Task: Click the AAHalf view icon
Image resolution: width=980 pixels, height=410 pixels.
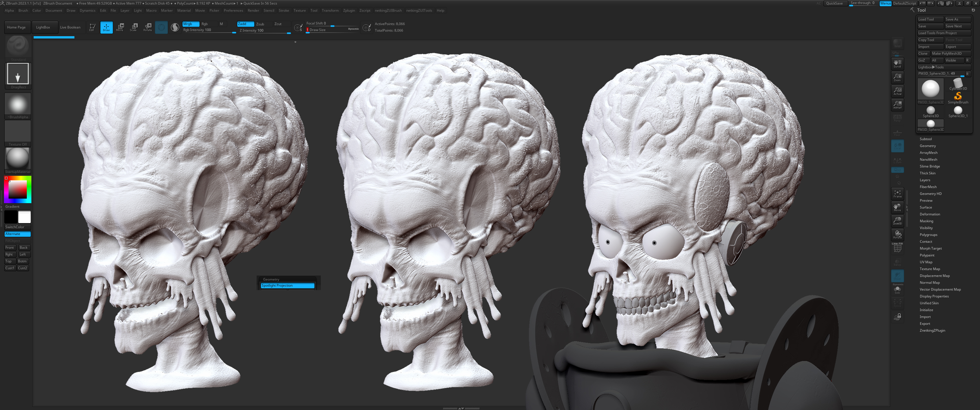Action: [897, 105]
